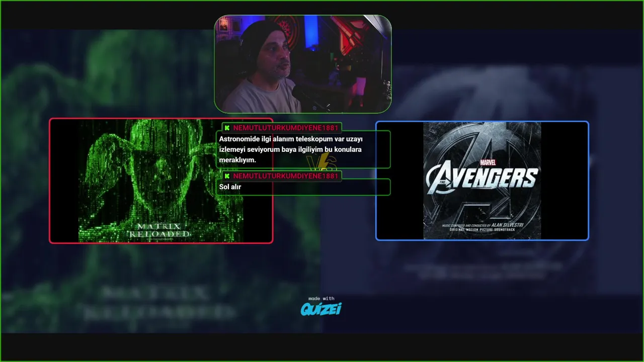
Task: Click the streamer webcam feed
Action: click(303, 64)
